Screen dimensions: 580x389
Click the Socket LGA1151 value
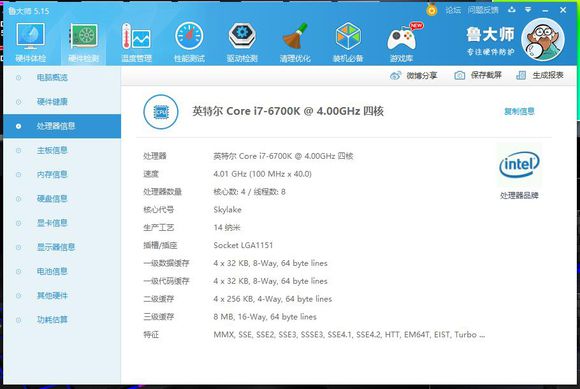point(243,245)
